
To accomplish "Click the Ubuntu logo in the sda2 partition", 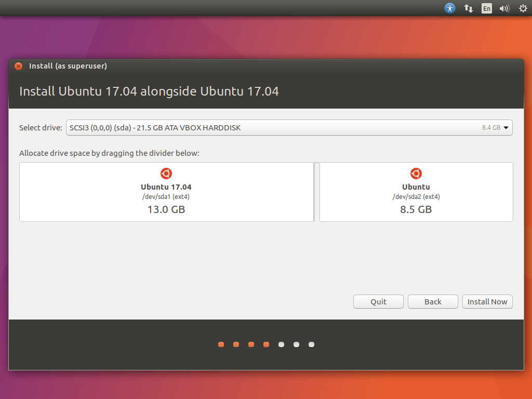I will point(416,174).
